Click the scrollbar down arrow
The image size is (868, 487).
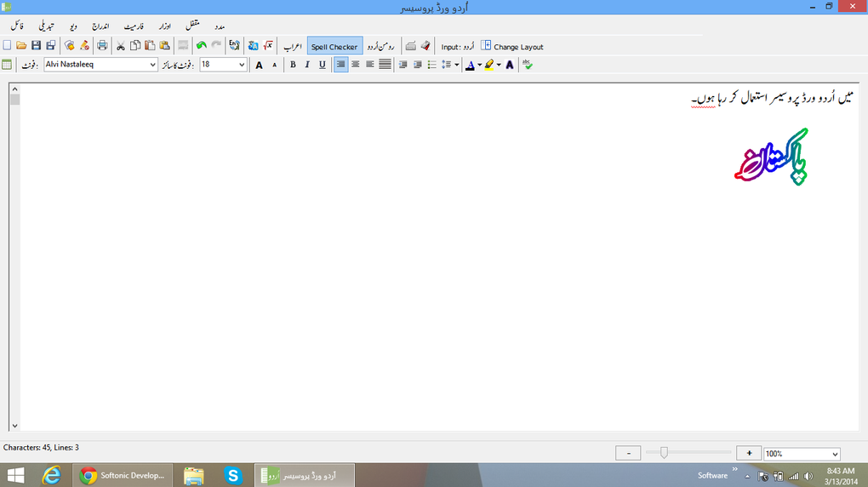[15, 426]
